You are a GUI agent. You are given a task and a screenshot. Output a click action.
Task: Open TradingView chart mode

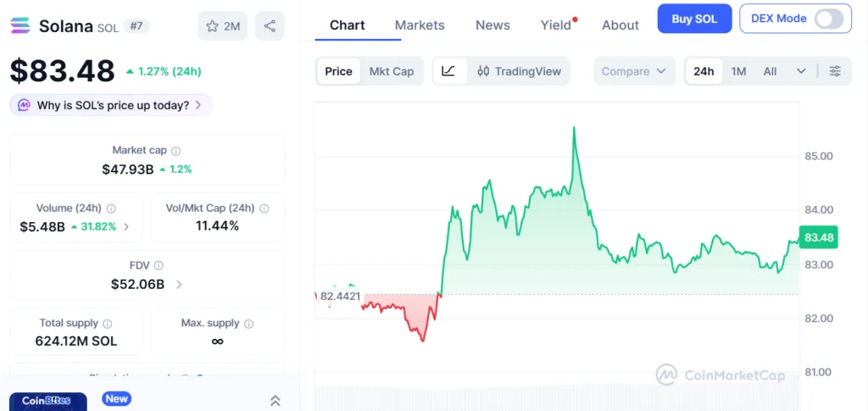tap(519, 71)
